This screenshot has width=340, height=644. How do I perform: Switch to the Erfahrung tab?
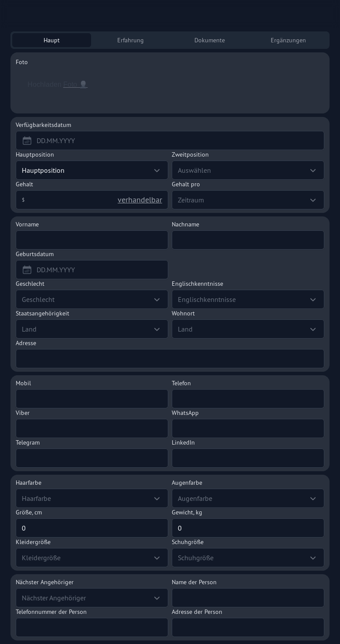[130, 40]
